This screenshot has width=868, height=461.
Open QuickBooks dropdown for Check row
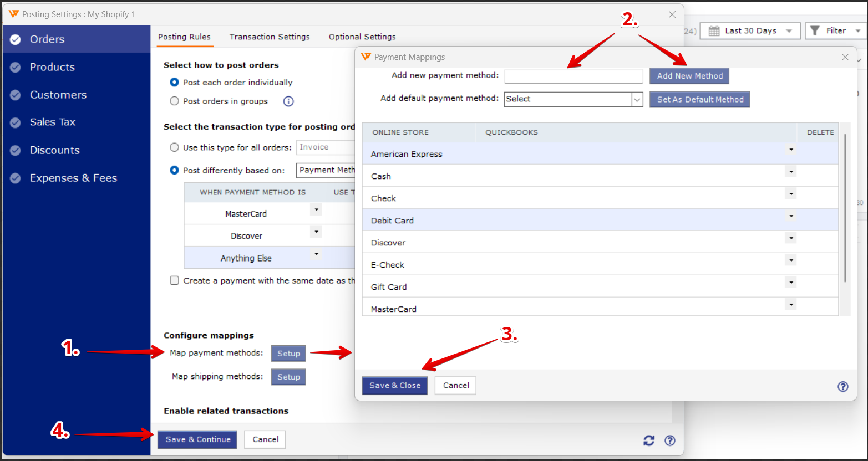(791, 194)
